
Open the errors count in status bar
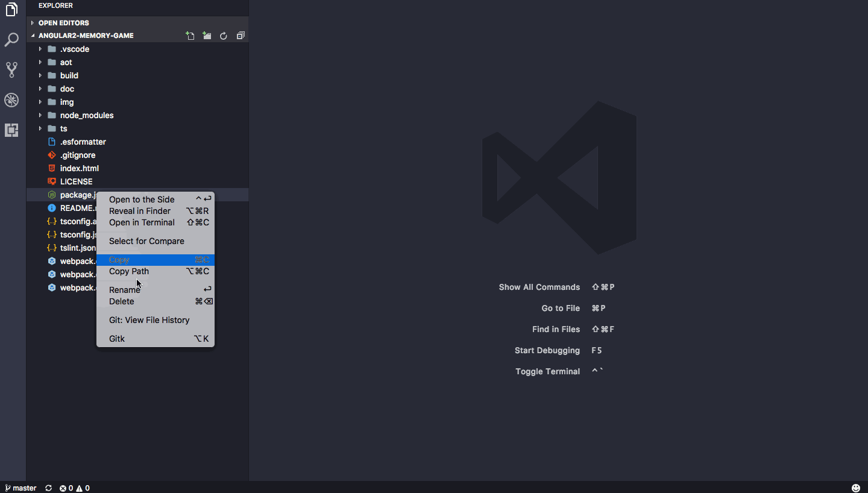click(66, 488)
